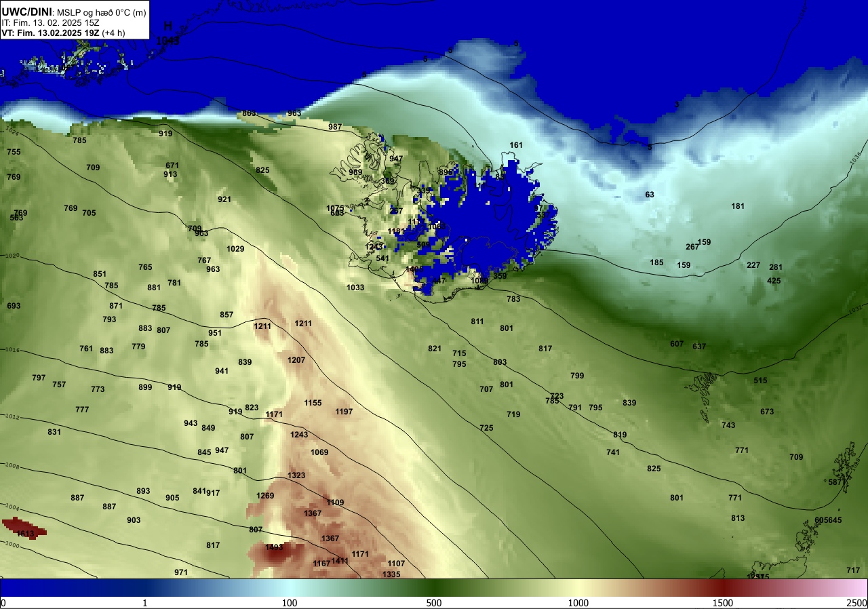
Task: Click the 851 height value
Action: tap(100, 274)
